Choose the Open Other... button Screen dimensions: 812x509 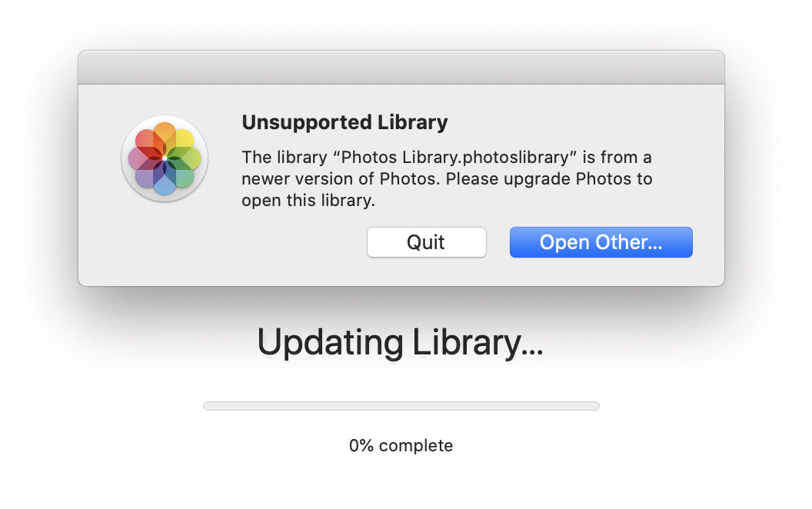click(x=601, y=242)
